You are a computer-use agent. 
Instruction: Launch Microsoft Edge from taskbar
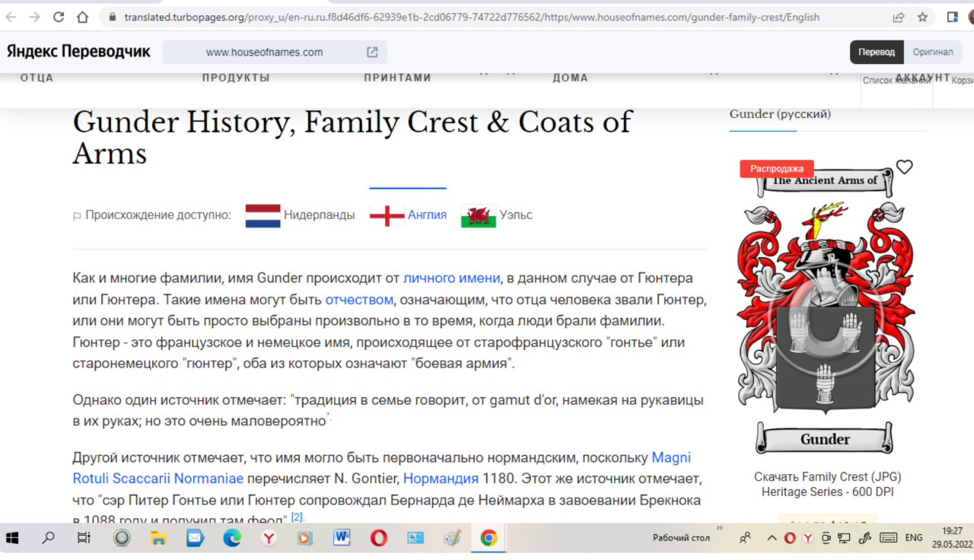[231, 538]
